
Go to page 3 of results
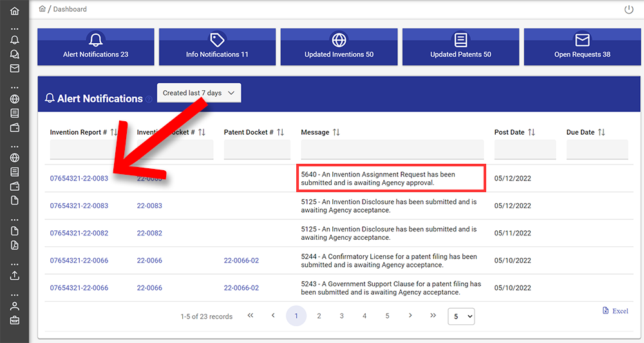(x=341, y=316)
